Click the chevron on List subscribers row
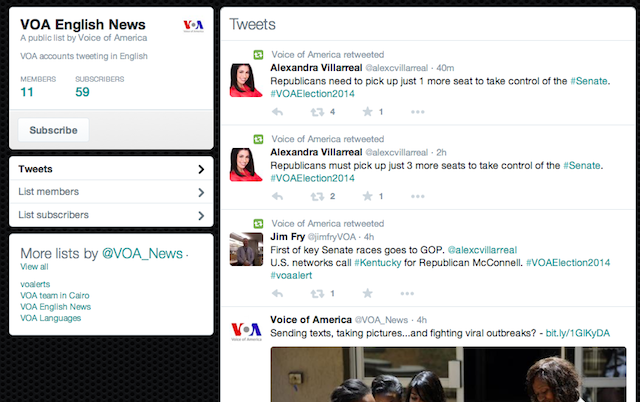640x402 pixels. [201, 215]
